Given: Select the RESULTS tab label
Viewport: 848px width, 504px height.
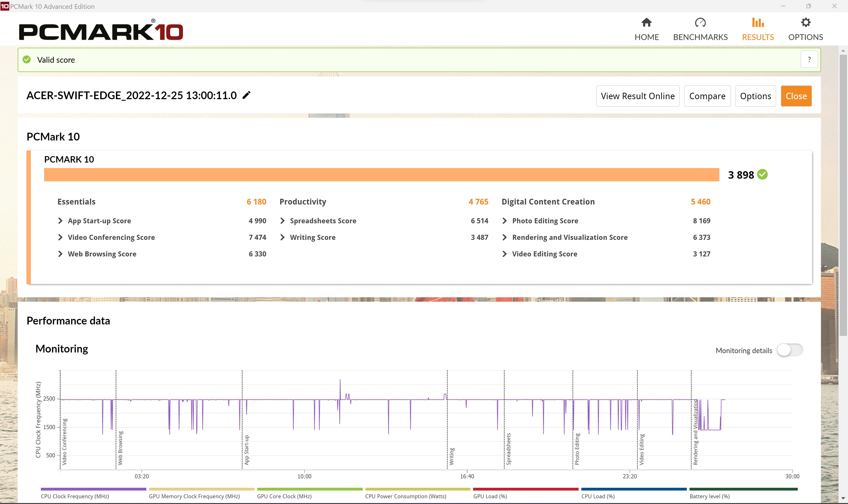Looking at the screenshot, I should click(758, 37).
